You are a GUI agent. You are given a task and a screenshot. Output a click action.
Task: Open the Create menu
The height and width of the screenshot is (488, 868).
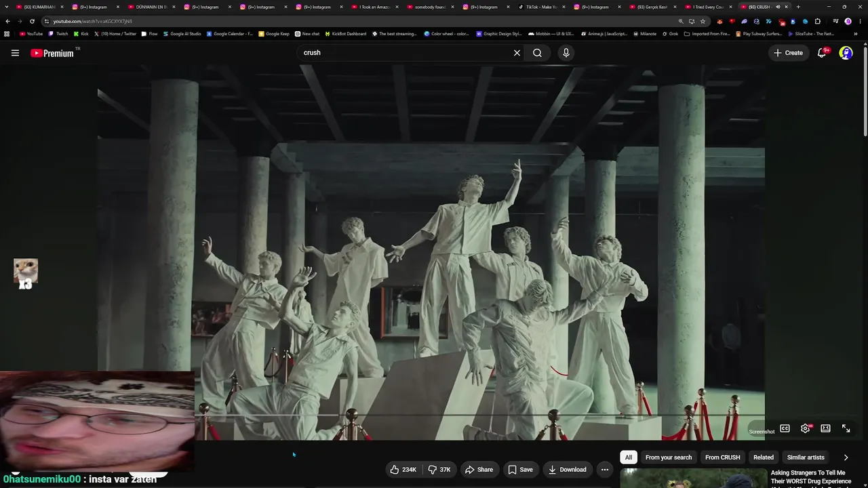click(788, 53)
